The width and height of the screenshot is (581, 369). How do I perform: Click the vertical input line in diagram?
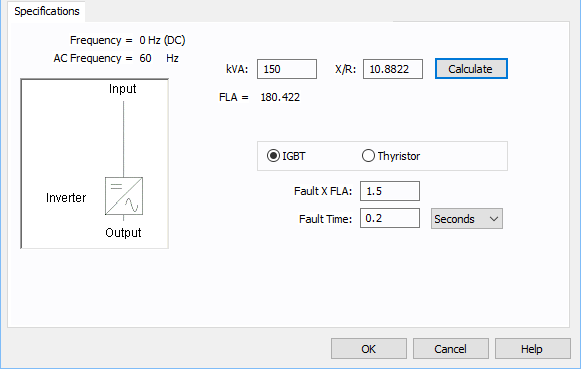click(123, 139)
